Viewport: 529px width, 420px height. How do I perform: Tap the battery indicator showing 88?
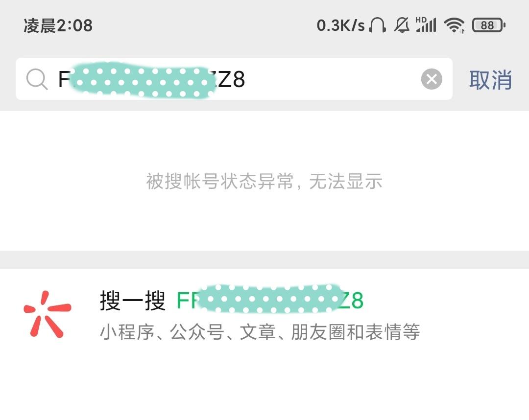click(488, 25)
